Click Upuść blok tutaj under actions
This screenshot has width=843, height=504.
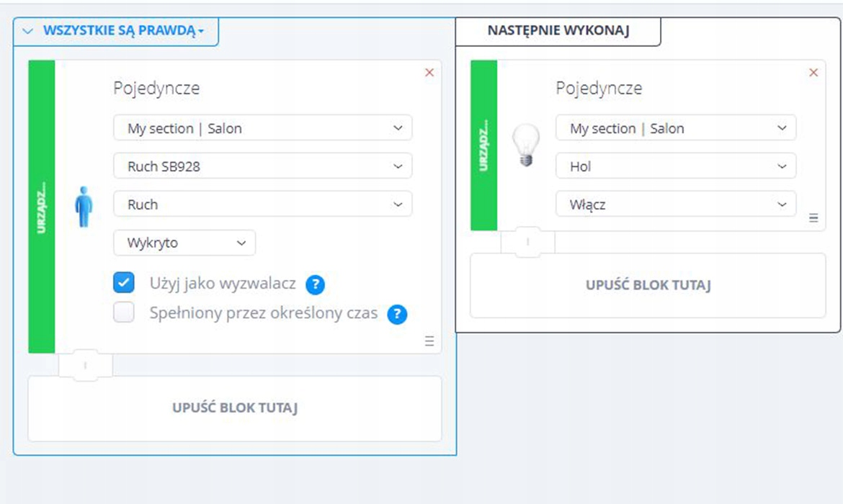pos(648,285)
